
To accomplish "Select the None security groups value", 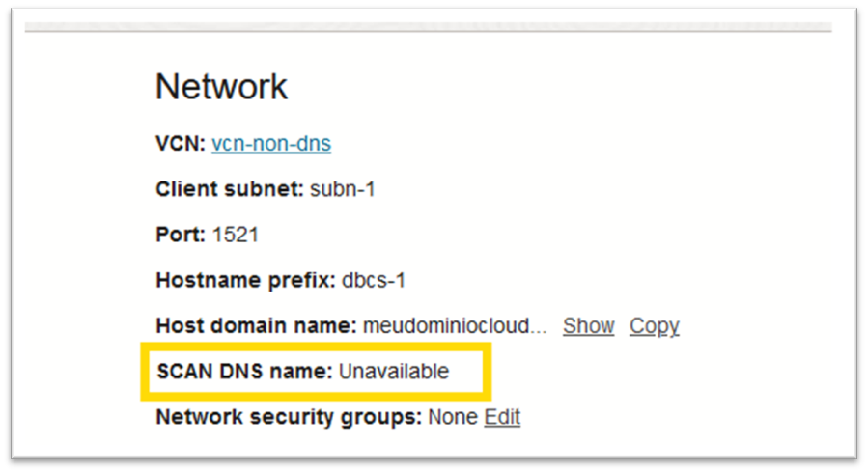I will click(x=454, y=417).
